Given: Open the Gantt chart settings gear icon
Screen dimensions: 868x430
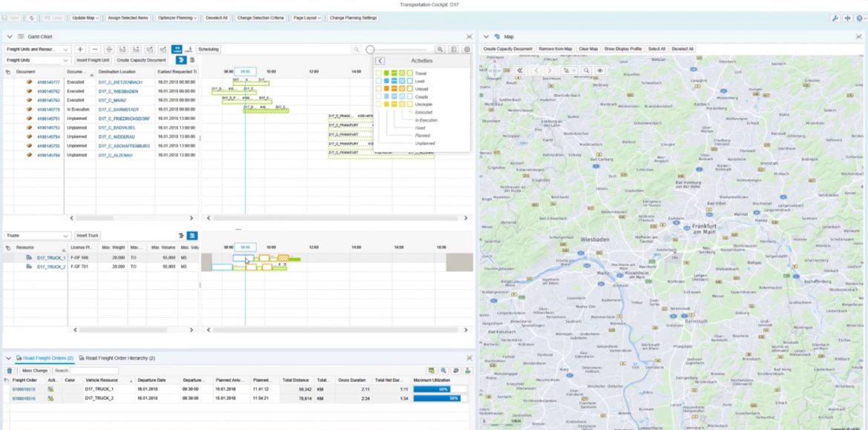Looking at the screenshot, I should click(466, 49).
